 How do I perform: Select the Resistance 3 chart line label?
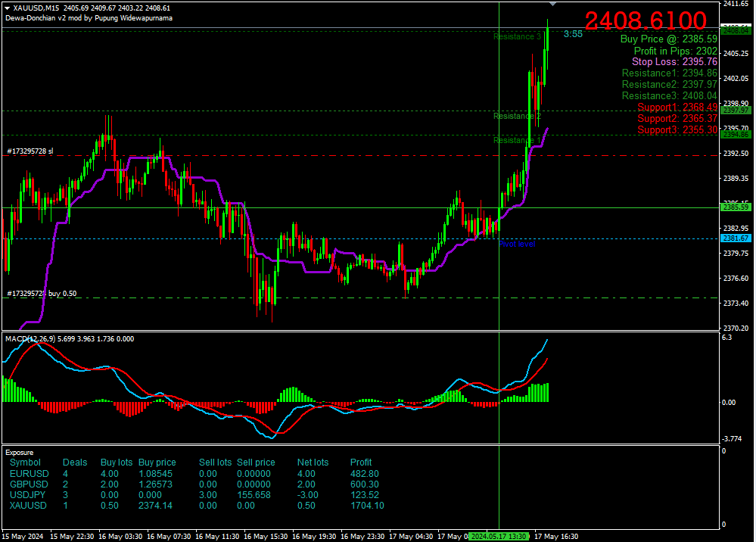tap(517, 36)
